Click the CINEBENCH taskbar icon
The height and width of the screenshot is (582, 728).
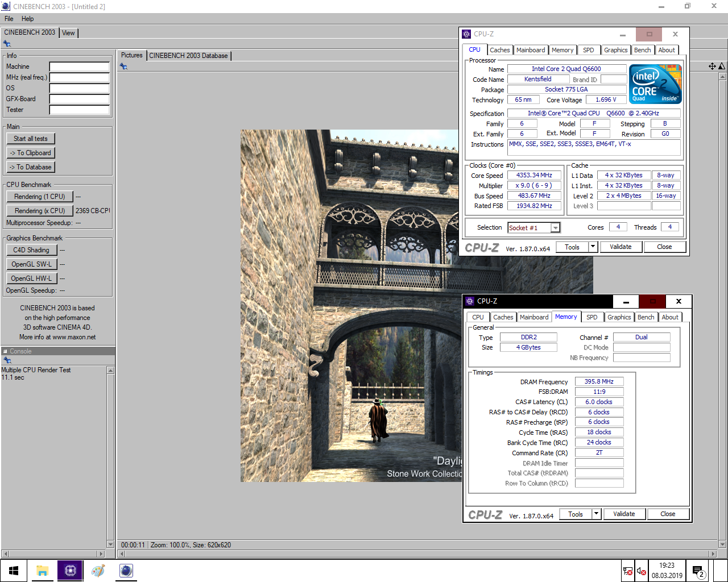tap(126, 571)
